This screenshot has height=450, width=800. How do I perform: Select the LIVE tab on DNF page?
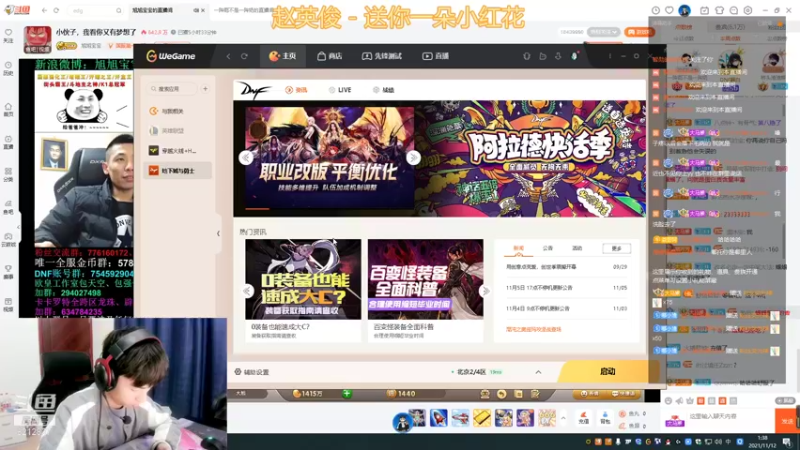click(x=340, y=90)
